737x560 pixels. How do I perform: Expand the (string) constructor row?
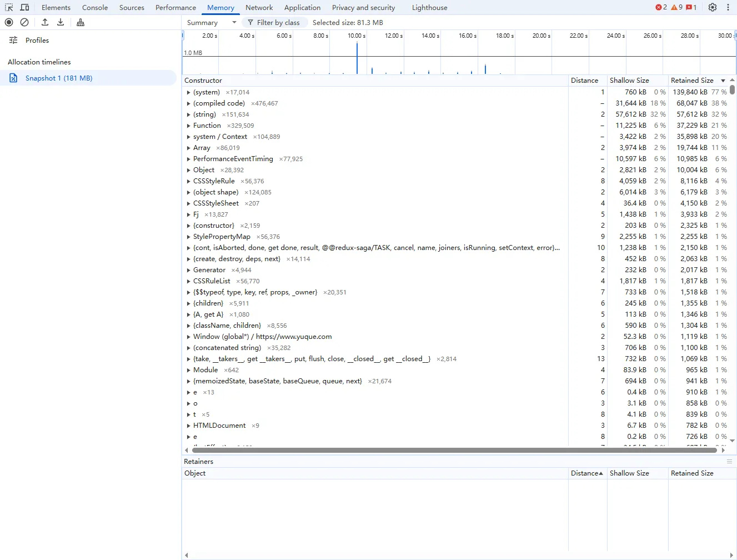click(189, 115)
